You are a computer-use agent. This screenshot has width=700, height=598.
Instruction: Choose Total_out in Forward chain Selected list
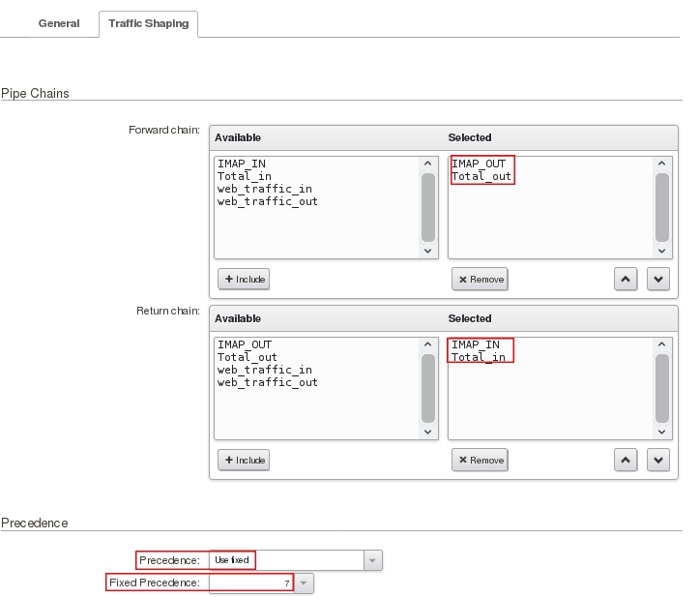481,177
